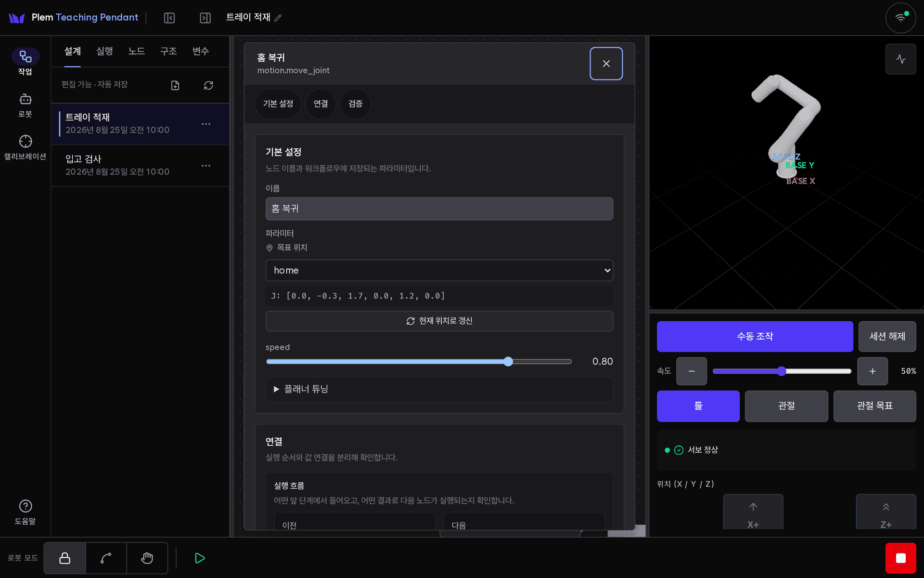
Task: Adjust the 속도 jog speed slider
Action: coord(782,371)
